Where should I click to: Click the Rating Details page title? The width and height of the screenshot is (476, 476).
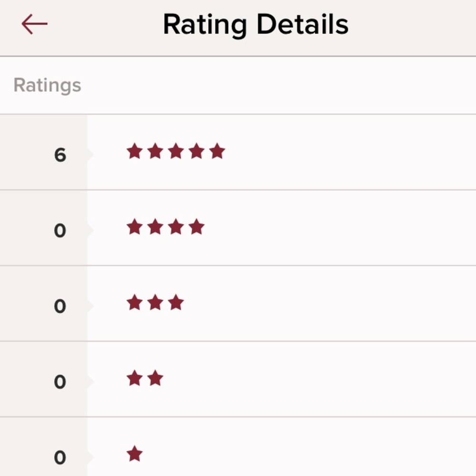(256, 24)
